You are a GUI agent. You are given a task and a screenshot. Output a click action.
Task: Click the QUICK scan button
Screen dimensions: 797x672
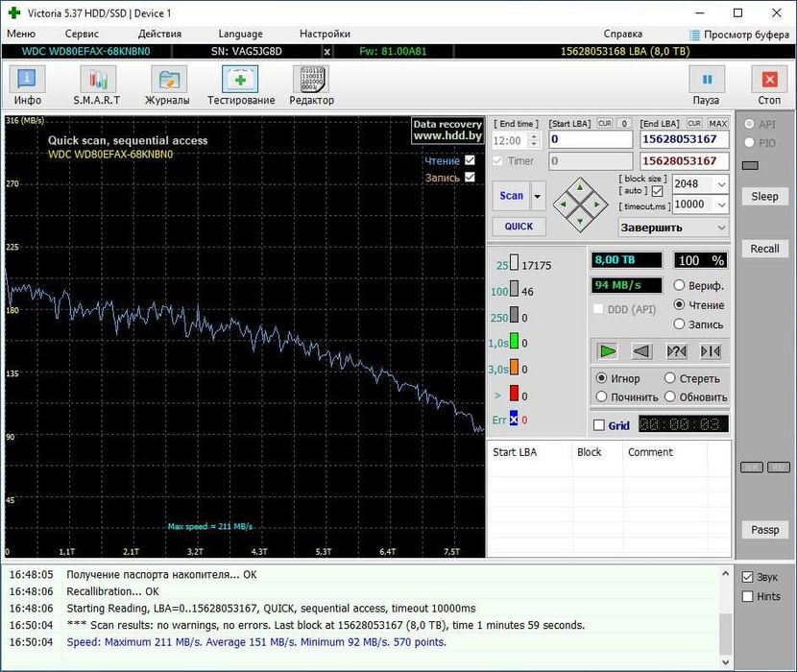click(x=519, y=227)
